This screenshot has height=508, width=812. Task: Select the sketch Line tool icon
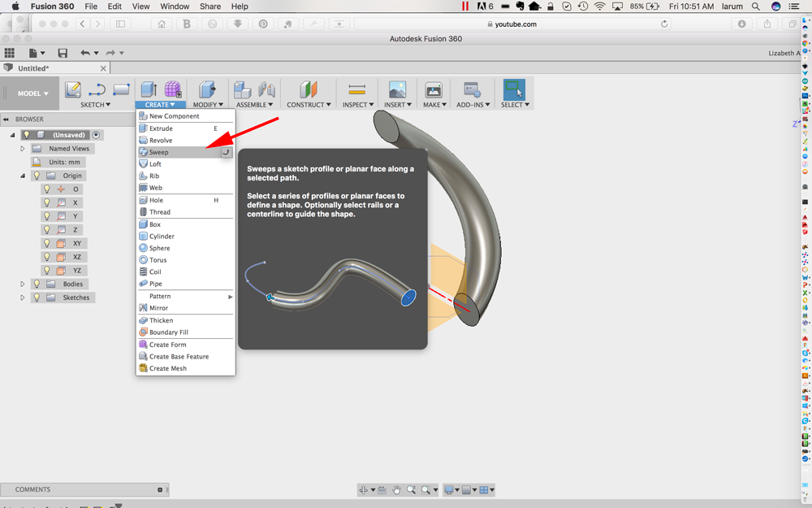(97, 89)
